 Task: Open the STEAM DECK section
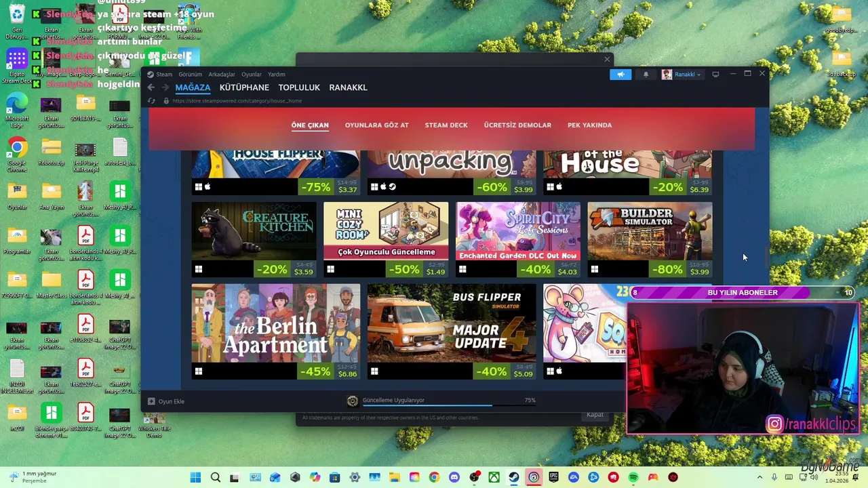446,125
